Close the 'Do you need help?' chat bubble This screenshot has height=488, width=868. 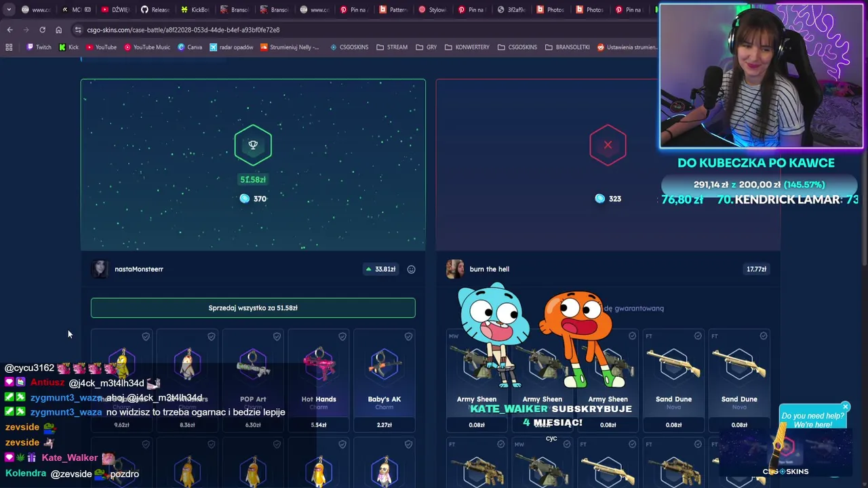tap(846, 407)
